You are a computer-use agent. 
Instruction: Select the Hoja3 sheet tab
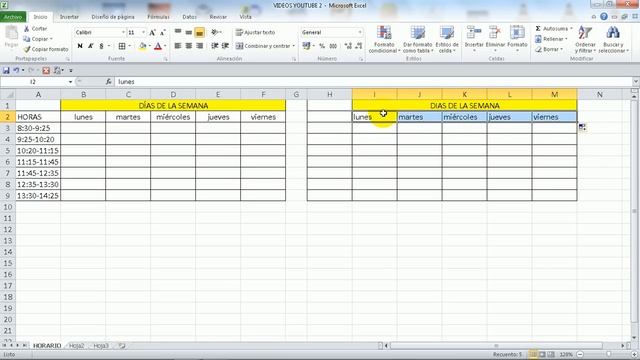coord(101,346)
